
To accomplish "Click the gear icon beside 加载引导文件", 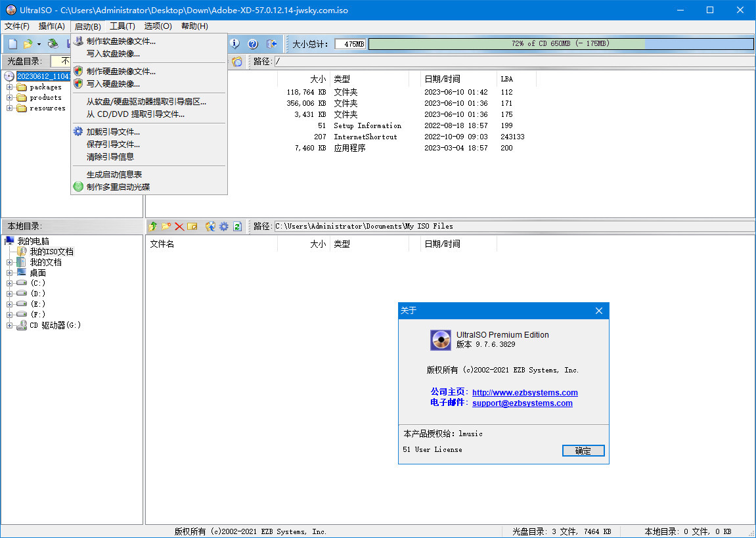I will pyautogui.click(x=78, y=131).
